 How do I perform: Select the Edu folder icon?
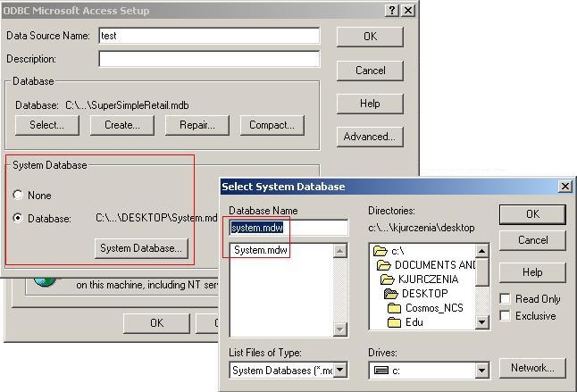click(x=394, y=321)
